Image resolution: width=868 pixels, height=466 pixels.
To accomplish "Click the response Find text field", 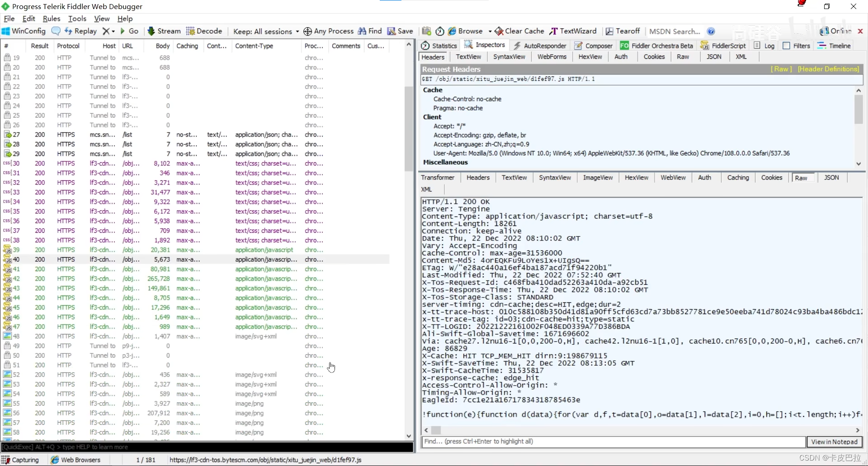I will point(613,442).
